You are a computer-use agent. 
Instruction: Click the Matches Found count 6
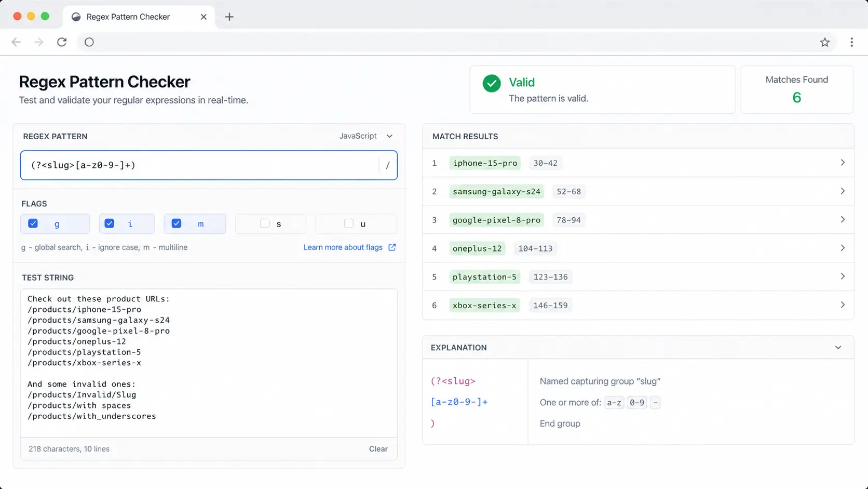(x=797, y=98)
